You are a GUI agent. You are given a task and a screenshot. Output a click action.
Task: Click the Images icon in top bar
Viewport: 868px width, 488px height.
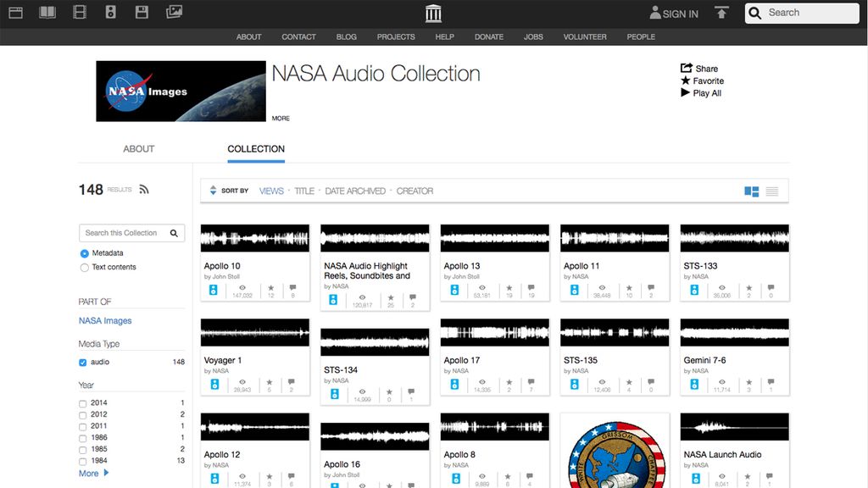point(174,13)
